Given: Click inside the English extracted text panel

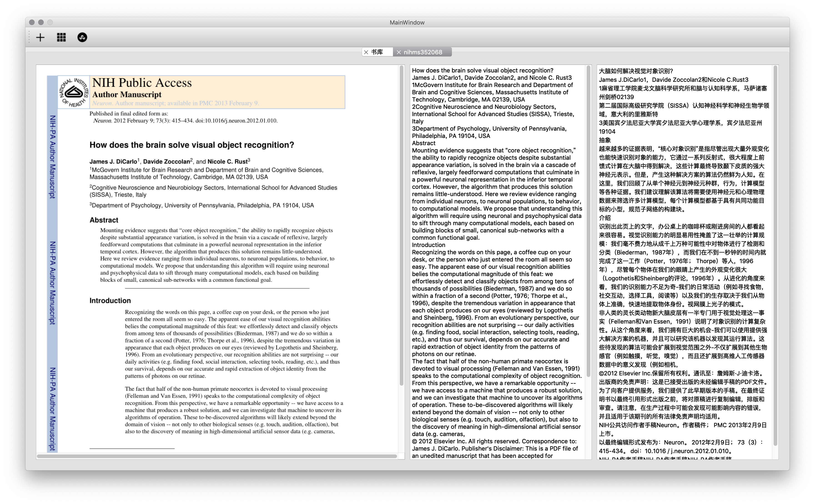Looking at the screenshot, I should (497, 267).
